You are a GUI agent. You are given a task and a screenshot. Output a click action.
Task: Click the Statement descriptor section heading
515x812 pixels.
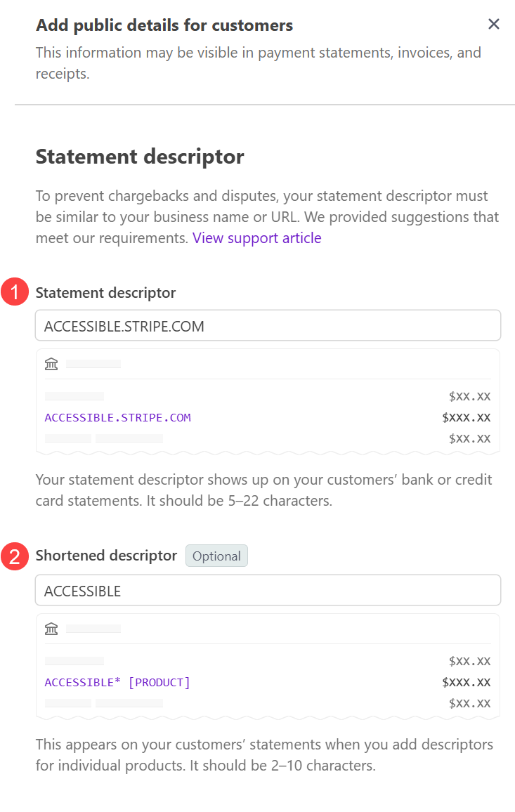pyautogui.click(x=140, y=157)
